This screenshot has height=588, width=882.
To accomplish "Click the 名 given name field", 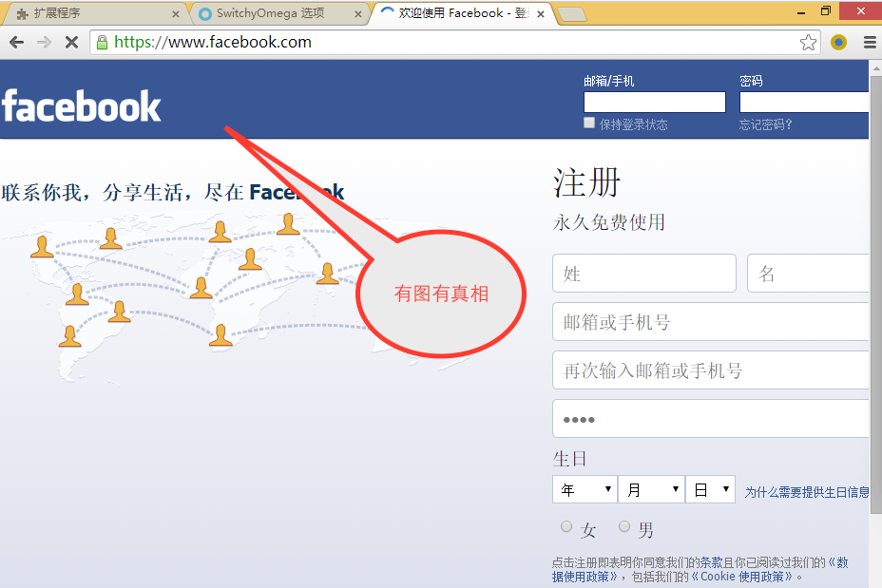I will click(808, 274).
